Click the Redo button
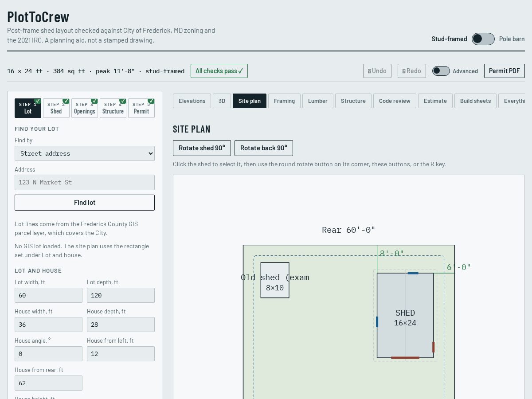The width and height of the screenshot is (532, 399). coord(412,71)
